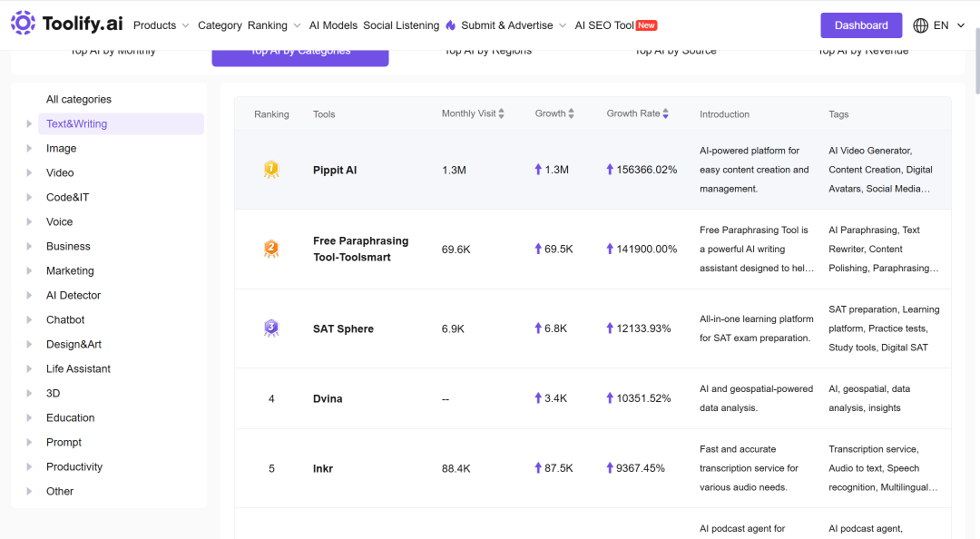The width and height of the screenshot is (980, 539).
Task: Open AI Models in navigation
Action: 333,25
